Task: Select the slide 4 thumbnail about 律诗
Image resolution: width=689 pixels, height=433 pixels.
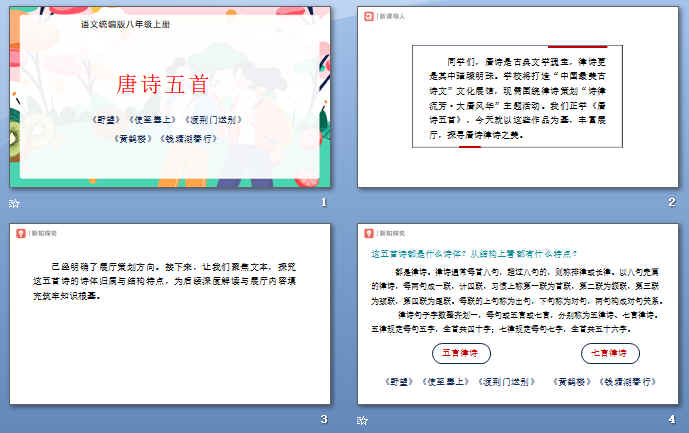Action: point(518,313)
